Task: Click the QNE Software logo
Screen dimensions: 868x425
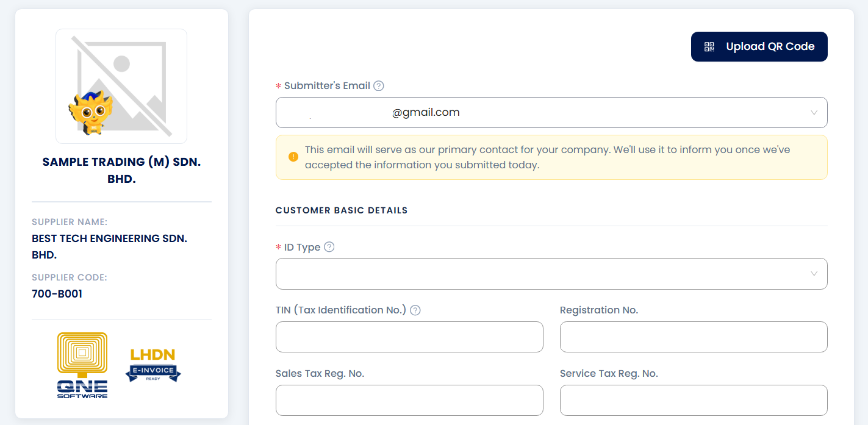Action: click(x=82, y=365)
